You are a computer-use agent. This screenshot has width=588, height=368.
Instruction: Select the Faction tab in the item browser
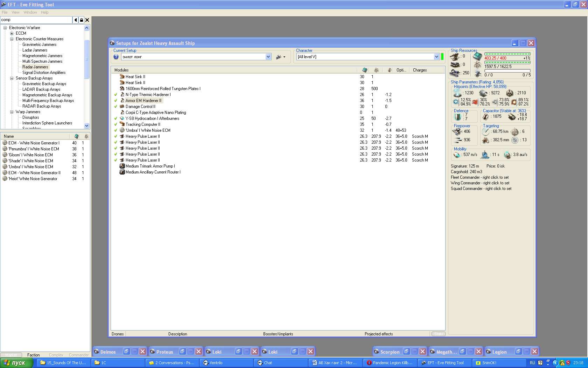pyautogui.click(x=34, y=355)
